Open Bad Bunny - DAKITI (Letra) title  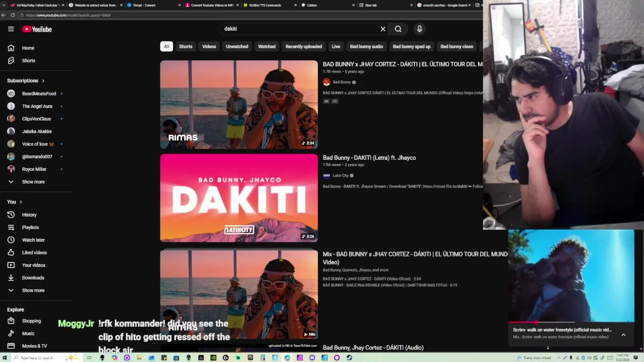pyautogui.click(x=369, y=158)
